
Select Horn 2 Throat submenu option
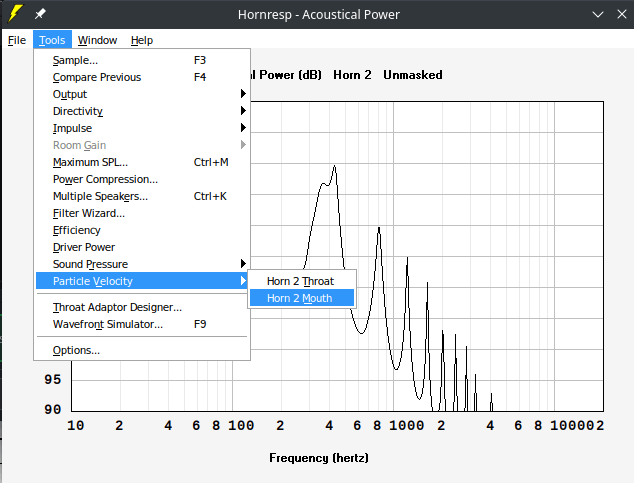point(302,281)
